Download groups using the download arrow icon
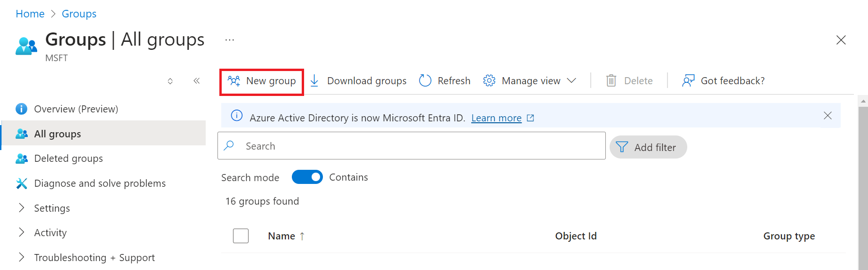 tap(314, 81)
